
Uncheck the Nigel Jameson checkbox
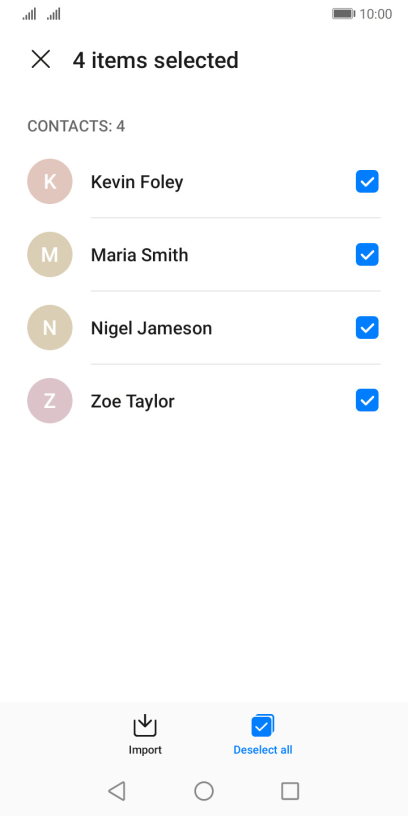pyautogui.click(x=367, y=328)
